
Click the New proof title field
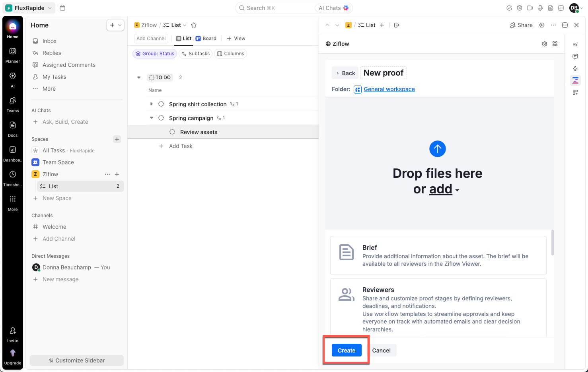(x=384, y=73)
